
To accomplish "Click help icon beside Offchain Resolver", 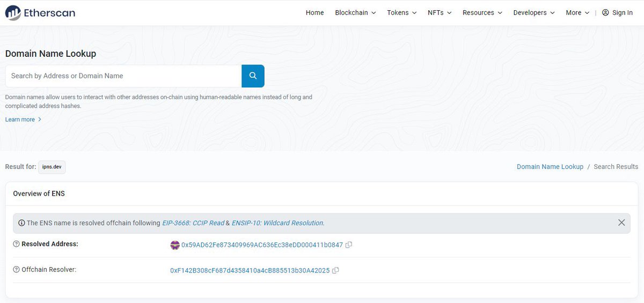I will 16,270.
